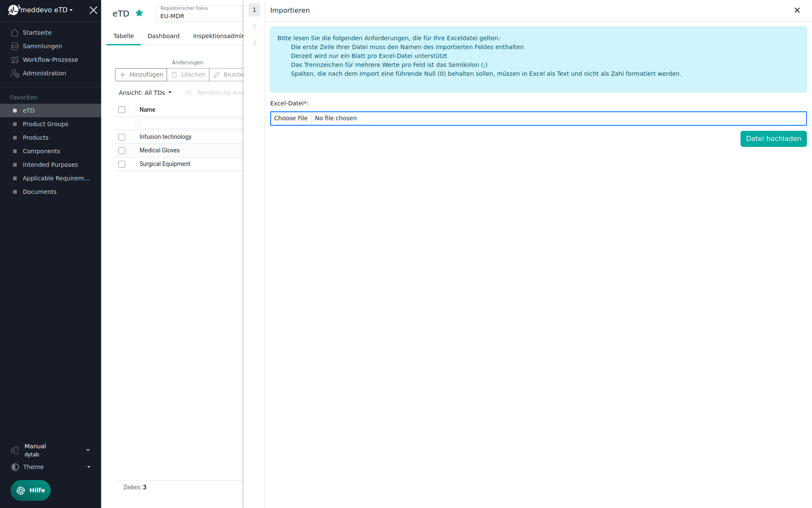Viewport: 812px width, 508px height.
Task: Check the Medical Gloves row checkbox
Action: tap(122, 151)
